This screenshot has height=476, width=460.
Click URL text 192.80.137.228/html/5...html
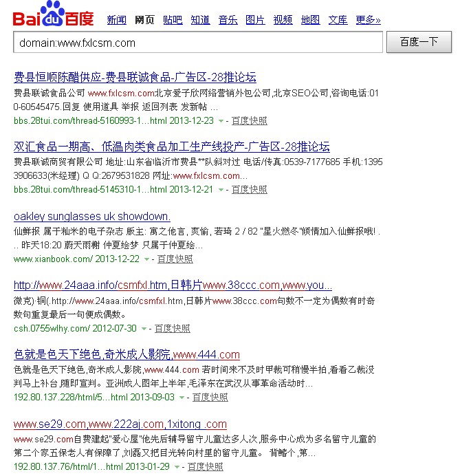pos(70,398)
